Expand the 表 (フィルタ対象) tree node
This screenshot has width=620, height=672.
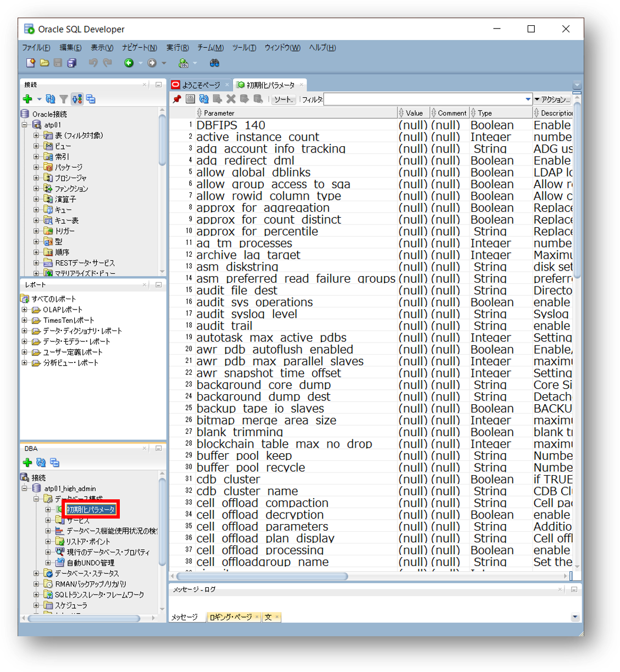[36, 135]
